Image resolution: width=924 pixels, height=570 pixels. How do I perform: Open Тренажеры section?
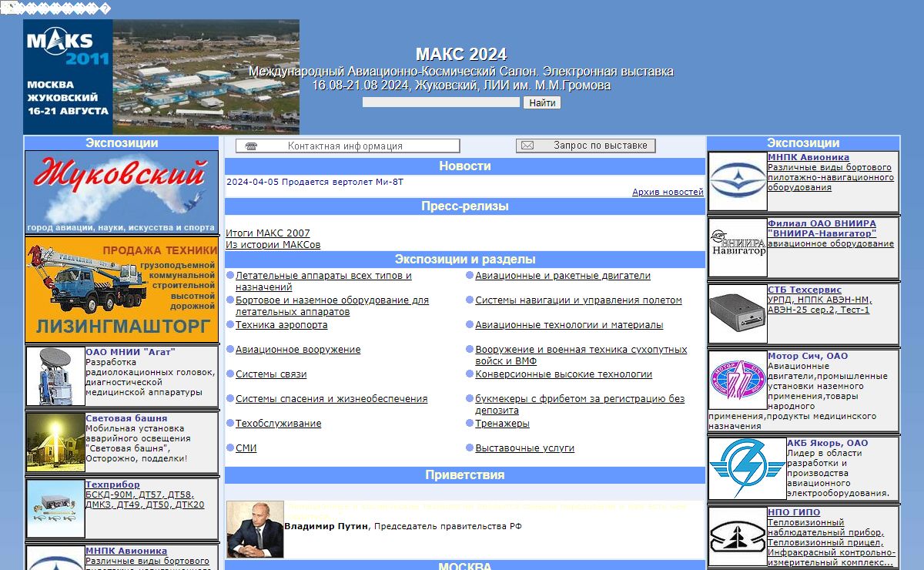click(502, 424)
